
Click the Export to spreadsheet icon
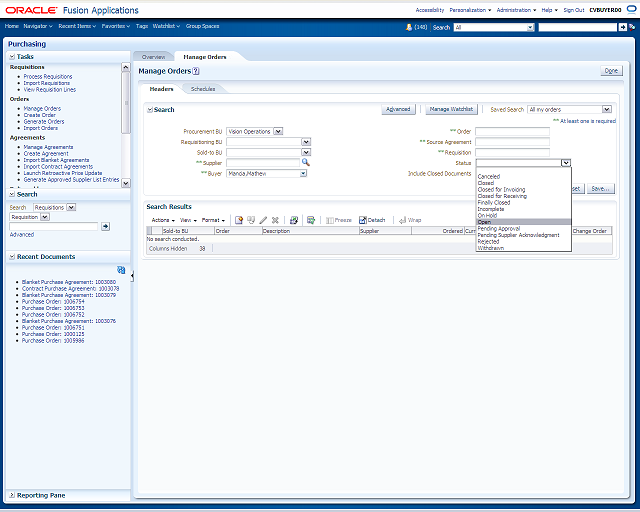click(x=293, y=220)
